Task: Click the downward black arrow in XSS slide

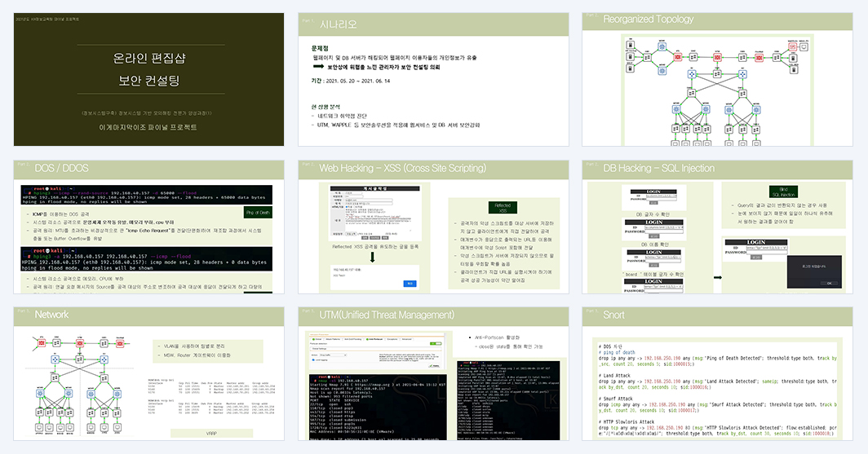Action: click(373, 257)
